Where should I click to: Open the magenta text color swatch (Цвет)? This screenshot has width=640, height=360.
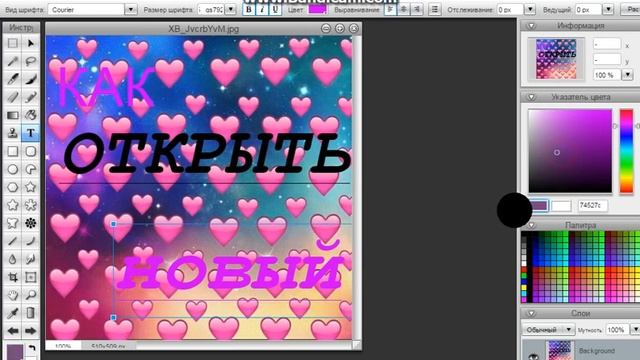point(318,9)
